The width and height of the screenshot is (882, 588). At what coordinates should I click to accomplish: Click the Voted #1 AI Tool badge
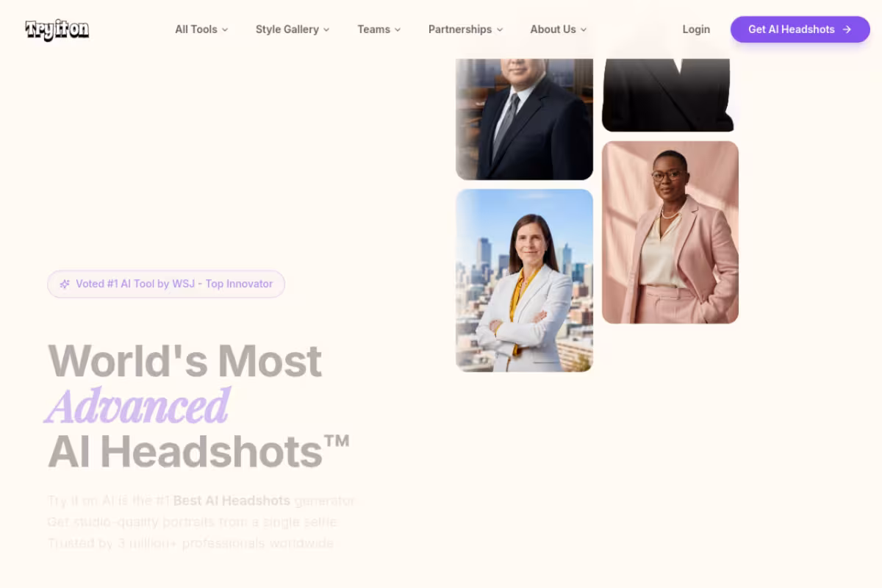pos(166,284)
